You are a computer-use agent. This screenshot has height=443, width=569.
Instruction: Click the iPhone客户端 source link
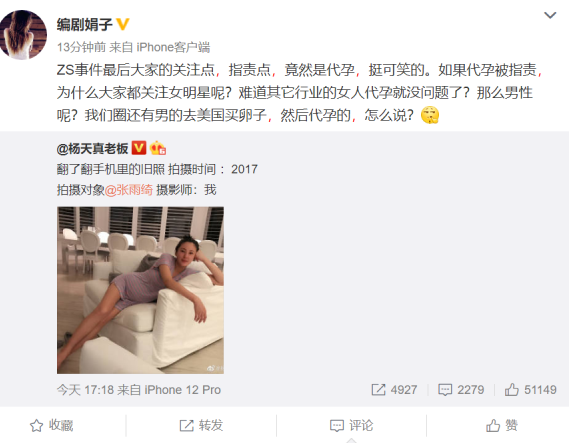pos(173,47)
